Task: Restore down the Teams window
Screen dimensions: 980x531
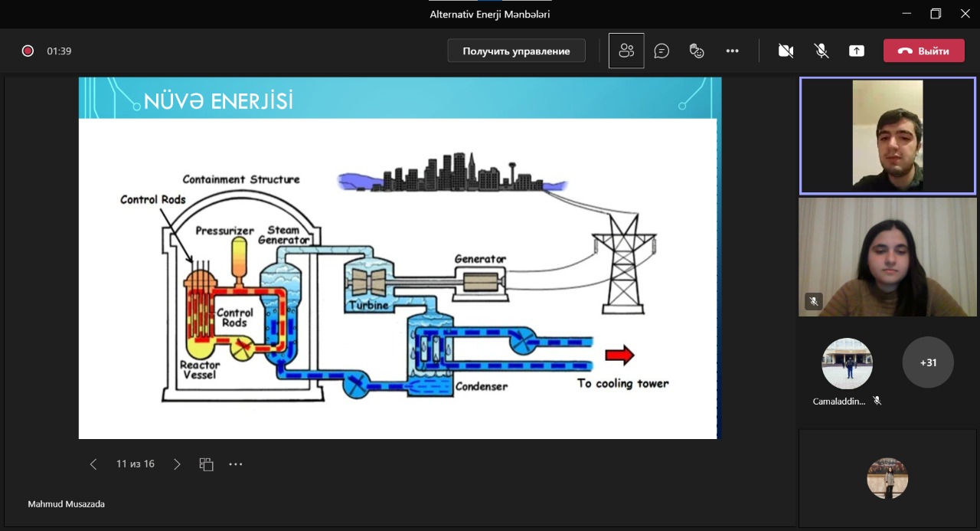Action: point(936,14)
